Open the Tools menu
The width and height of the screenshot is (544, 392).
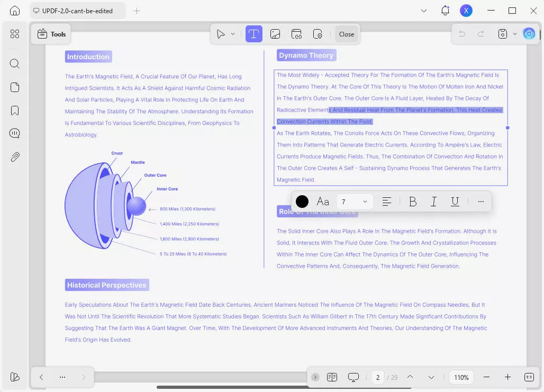click(51, 33)
